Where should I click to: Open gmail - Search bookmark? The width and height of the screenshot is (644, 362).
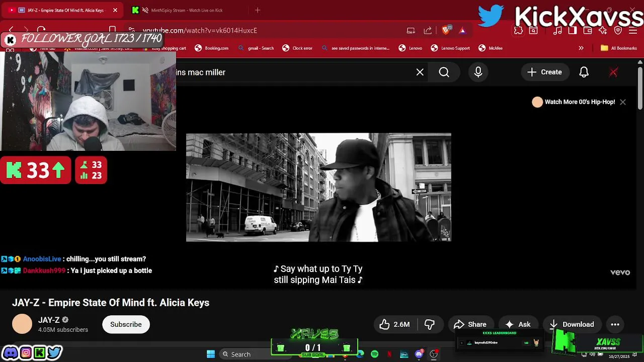[256, 48]
